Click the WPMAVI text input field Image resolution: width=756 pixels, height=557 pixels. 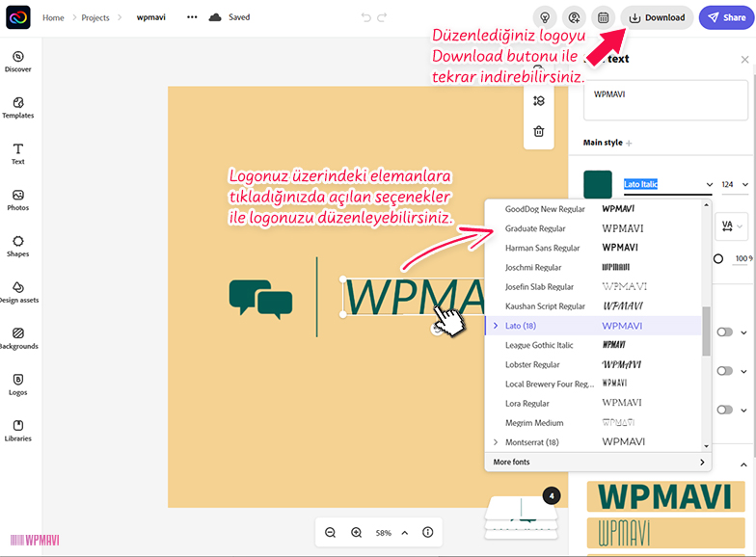tap(665, 100)
